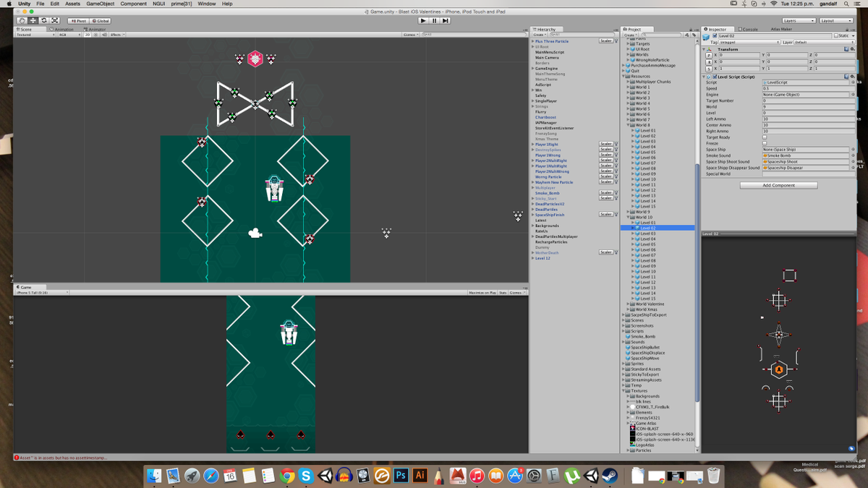Toggle the Freeze checkbox
Screen dimensions: 868x488
pyautogui.click(x=765, y=143)
